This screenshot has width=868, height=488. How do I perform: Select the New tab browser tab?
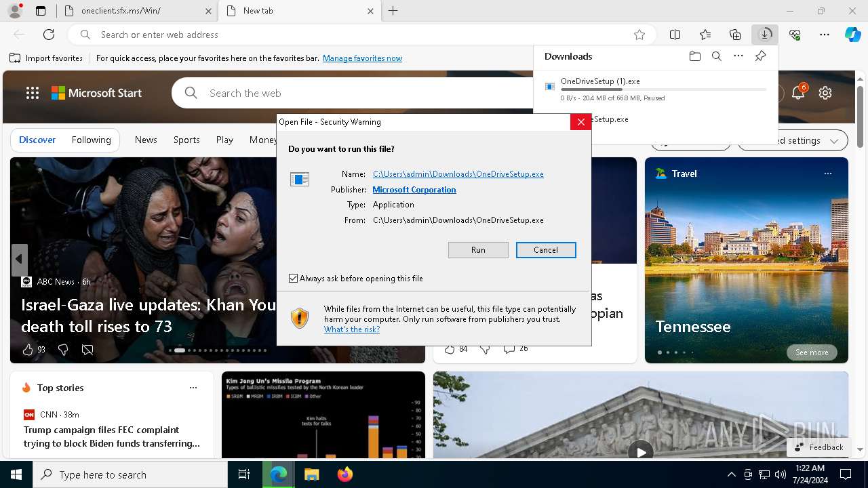[299, 11]
